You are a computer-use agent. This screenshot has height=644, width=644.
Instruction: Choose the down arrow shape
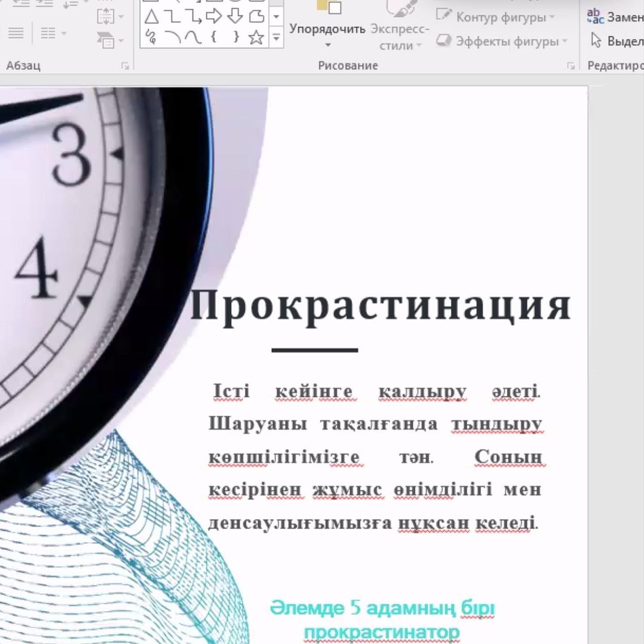tap(235, 16)
